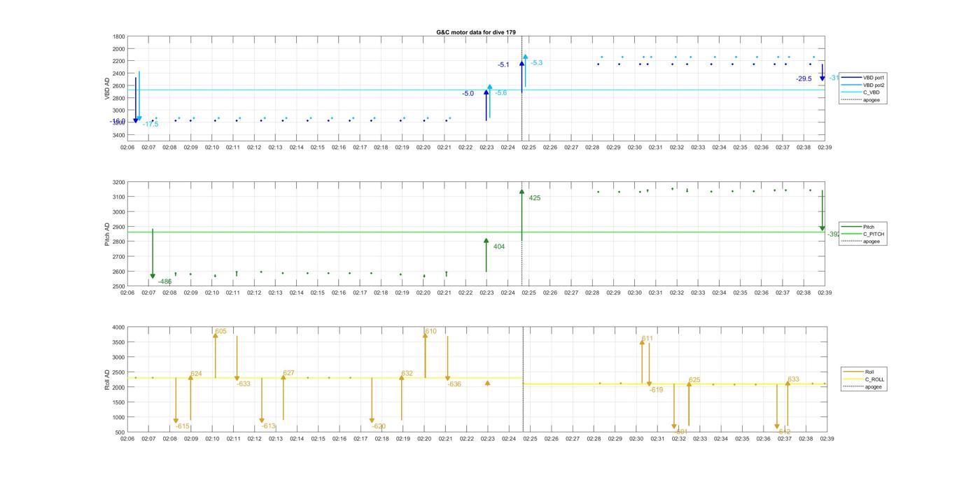
Task: Click the '632' roll data label
Action: 407,374
